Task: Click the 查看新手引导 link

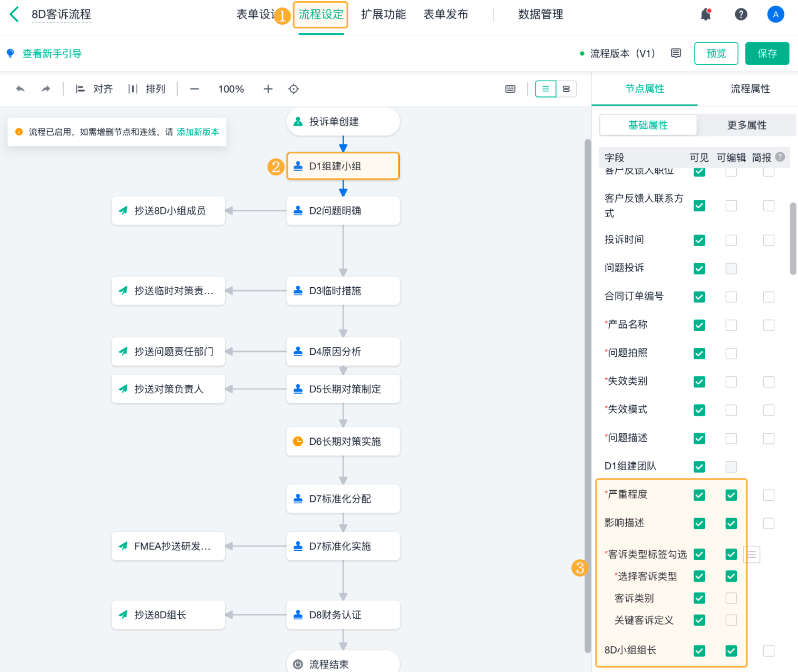Action: [52, 53]
